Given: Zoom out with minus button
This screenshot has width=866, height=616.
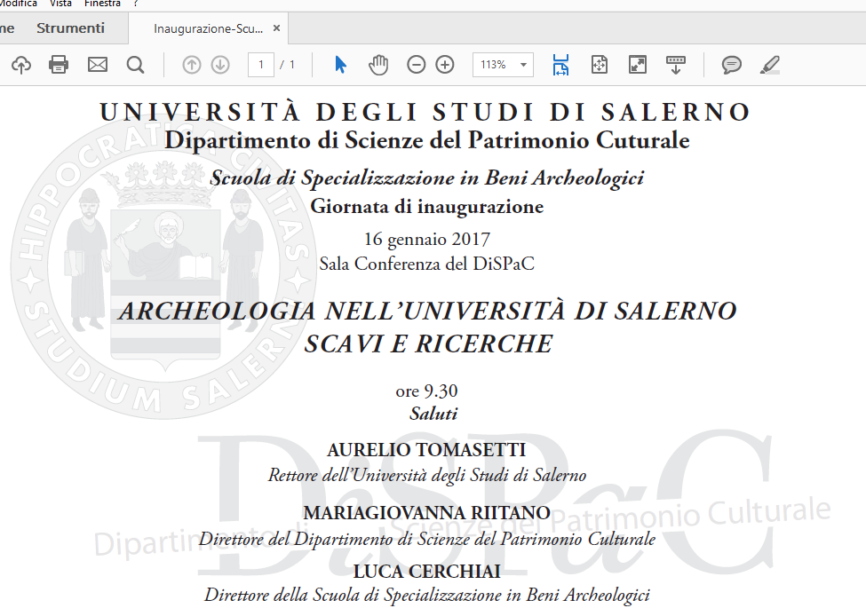Looking at the screenshot, I should (416, 65).
